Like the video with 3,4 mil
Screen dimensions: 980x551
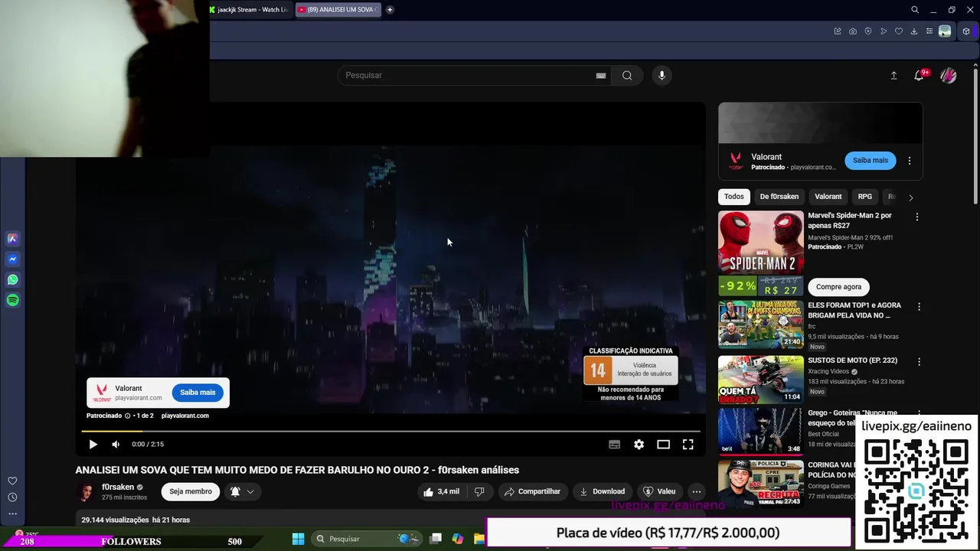[442, 491]
